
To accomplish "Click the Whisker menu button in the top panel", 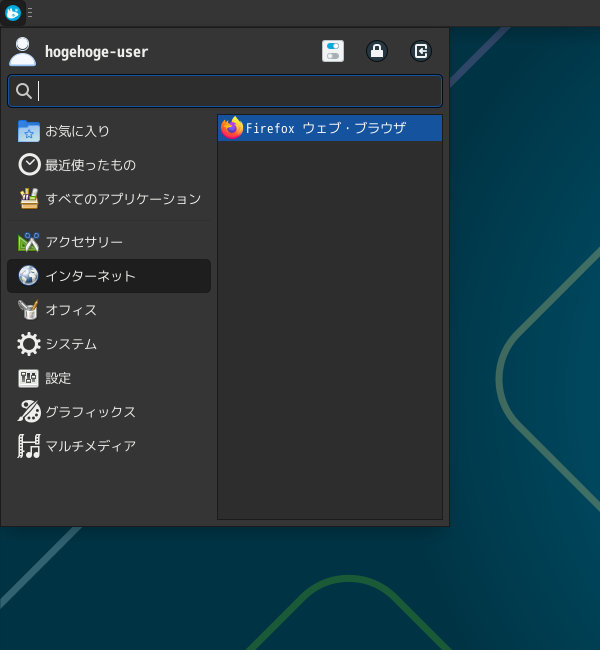I will pos(13,13).
